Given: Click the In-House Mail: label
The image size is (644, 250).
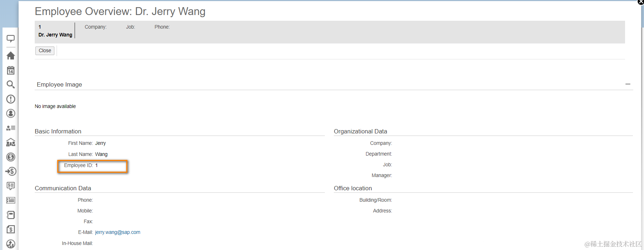Looking at the screenshot, I should pyautogui.click(x=77, y=244).
